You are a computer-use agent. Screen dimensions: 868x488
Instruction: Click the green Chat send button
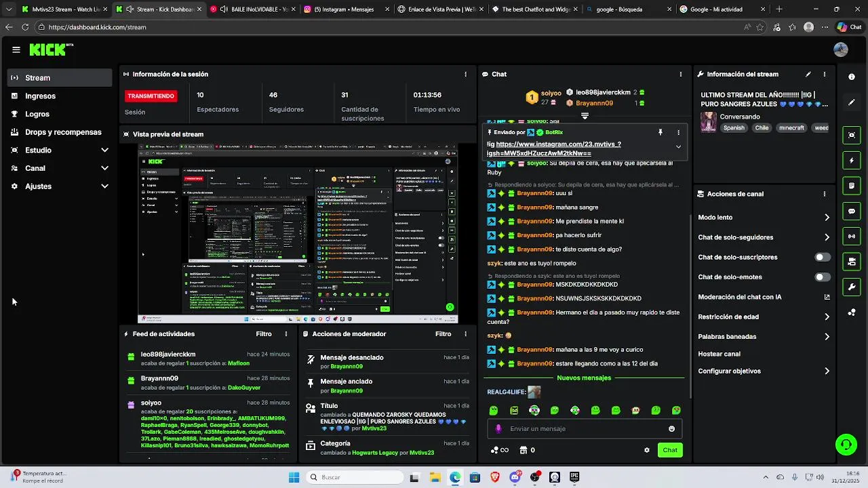[x=670, y=450]
